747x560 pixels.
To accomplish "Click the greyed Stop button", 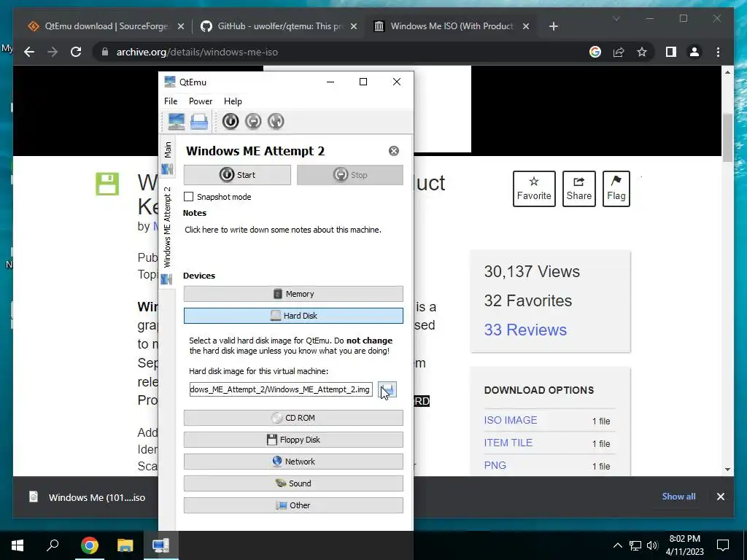I will [349, 175].
